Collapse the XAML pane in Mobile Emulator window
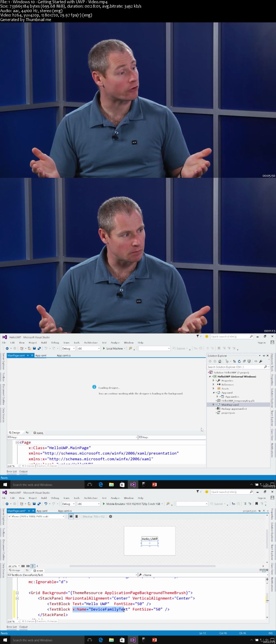Viewport: 276px width, 644px height. tap(267, 570)
